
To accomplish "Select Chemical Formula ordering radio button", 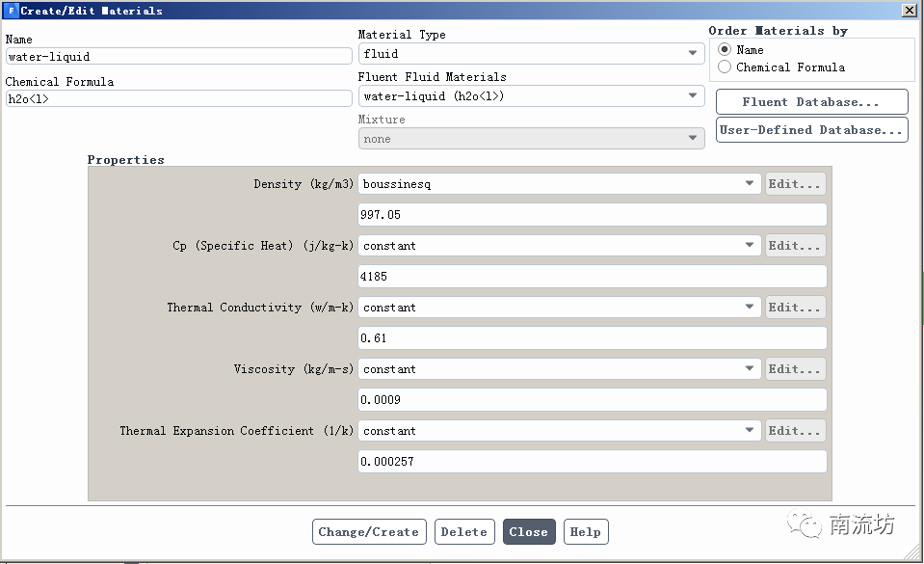I will (725, 67).
